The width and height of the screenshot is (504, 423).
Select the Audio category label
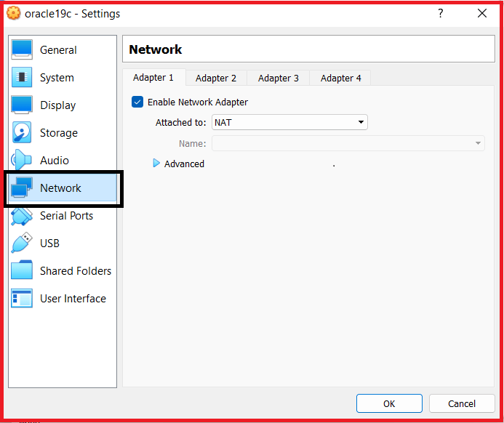pyautogui.click(x=55, y=161)
